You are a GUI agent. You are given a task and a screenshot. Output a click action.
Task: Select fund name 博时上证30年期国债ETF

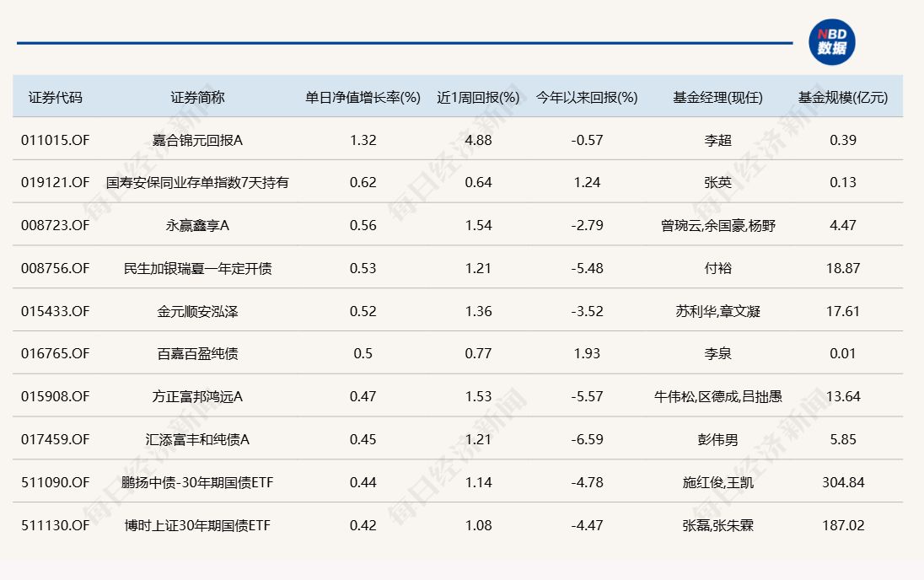click(x=197, y=525)
